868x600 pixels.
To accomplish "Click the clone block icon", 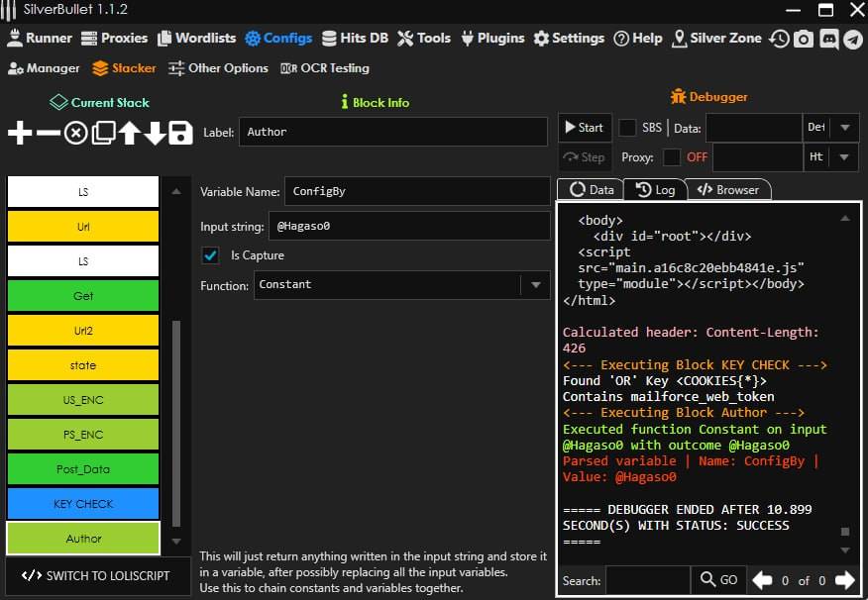I will coord(103,133).
